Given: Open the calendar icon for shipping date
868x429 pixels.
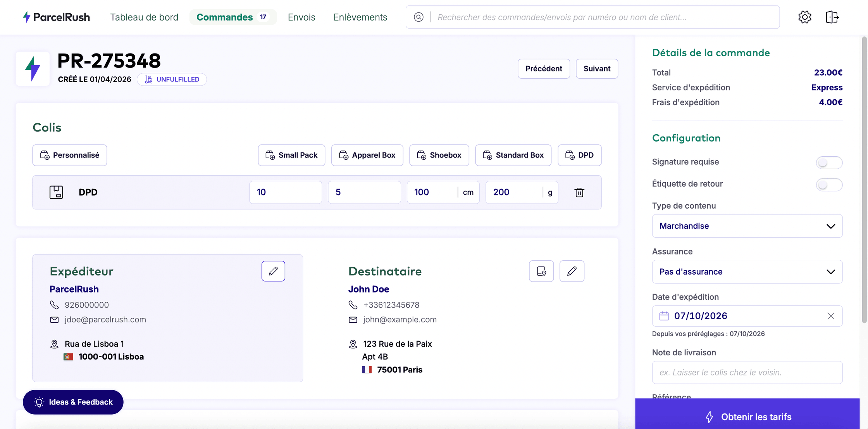Looking at the screenshot, I should pos(664,316).
